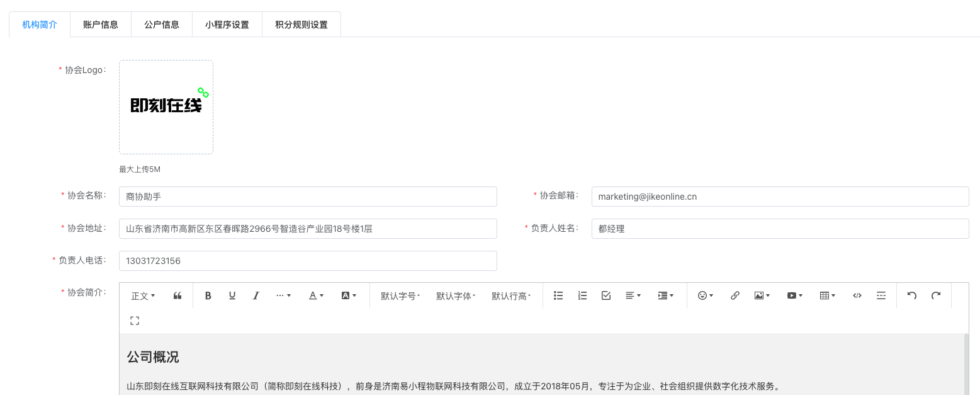Toggle bulleted list formatting
Screen dimensions: 980x395
coord(558,295)
